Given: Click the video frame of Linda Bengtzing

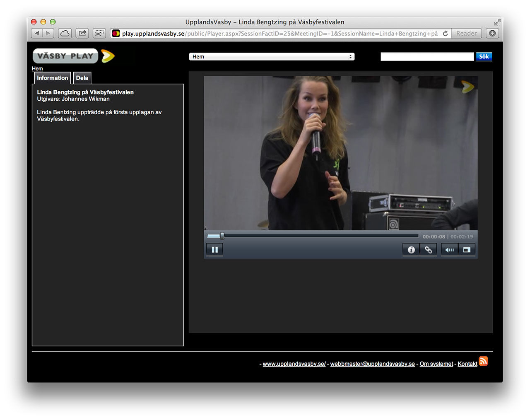Looking at the screenshot, I should coord(340,153).
